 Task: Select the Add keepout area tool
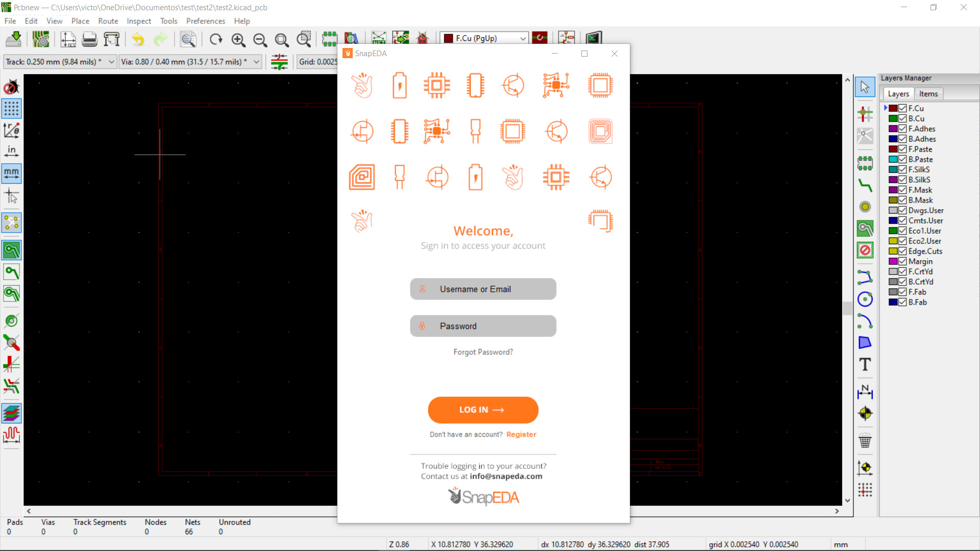[865, 251]
